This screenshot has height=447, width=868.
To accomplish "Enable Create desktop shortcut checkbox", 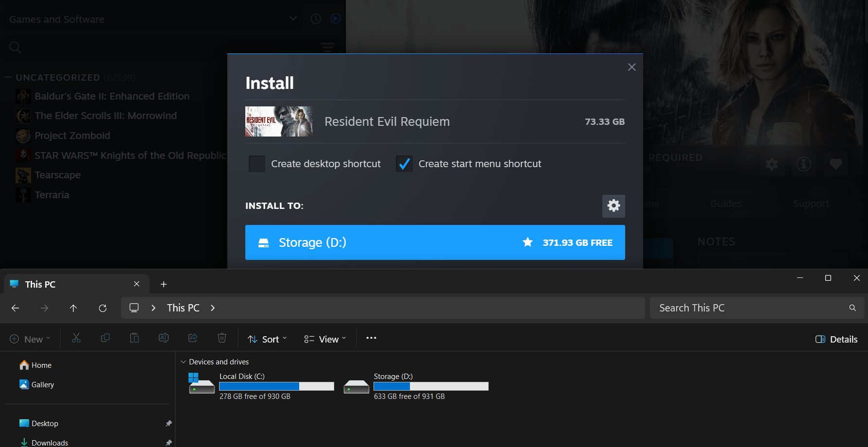I will [257, 164].
